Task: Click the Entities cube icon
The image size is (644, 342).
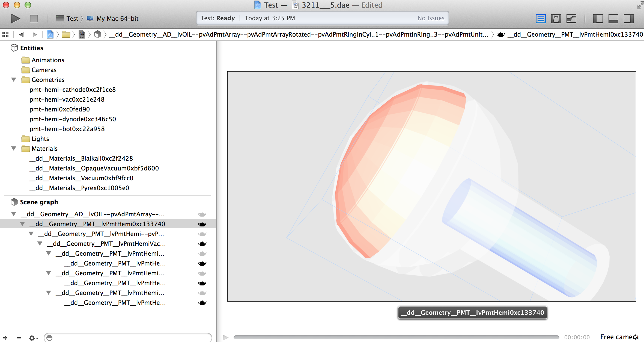Action: [x=14, y=48]
